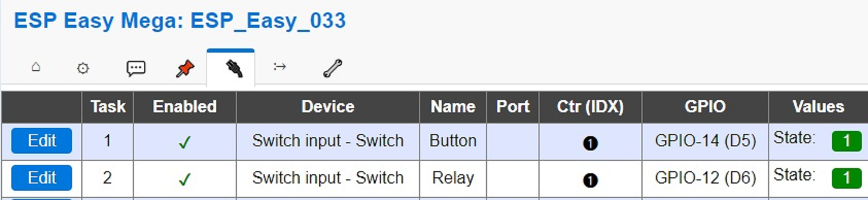The image size is (868, 200).
Task: Click the GPIO-14 (D5) cell
Action: click(x=705, y=141)
